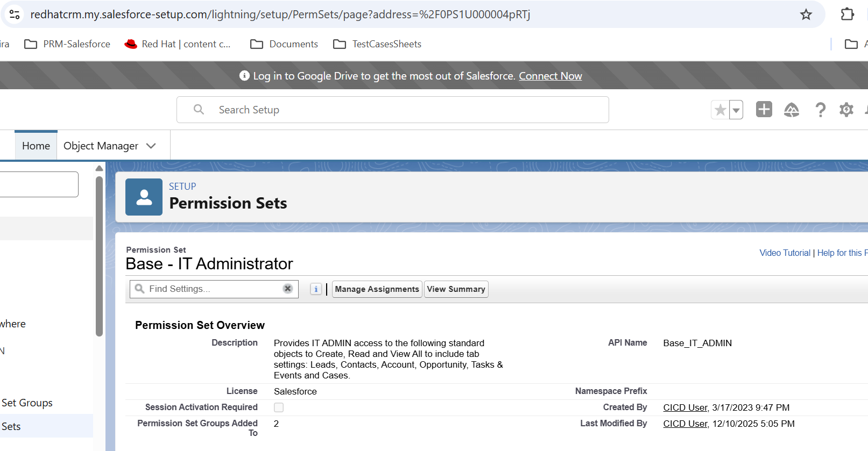Viewport: 868px width, 451px height.
Task: Open the Salesforce help question mark icon
Action: tap(820, 110)
